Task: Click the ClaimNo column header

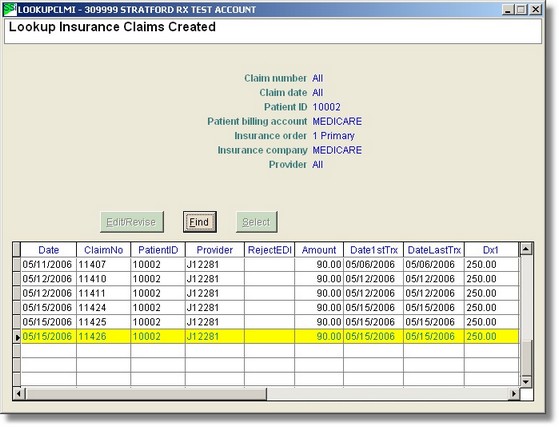Action: [103, 250]
